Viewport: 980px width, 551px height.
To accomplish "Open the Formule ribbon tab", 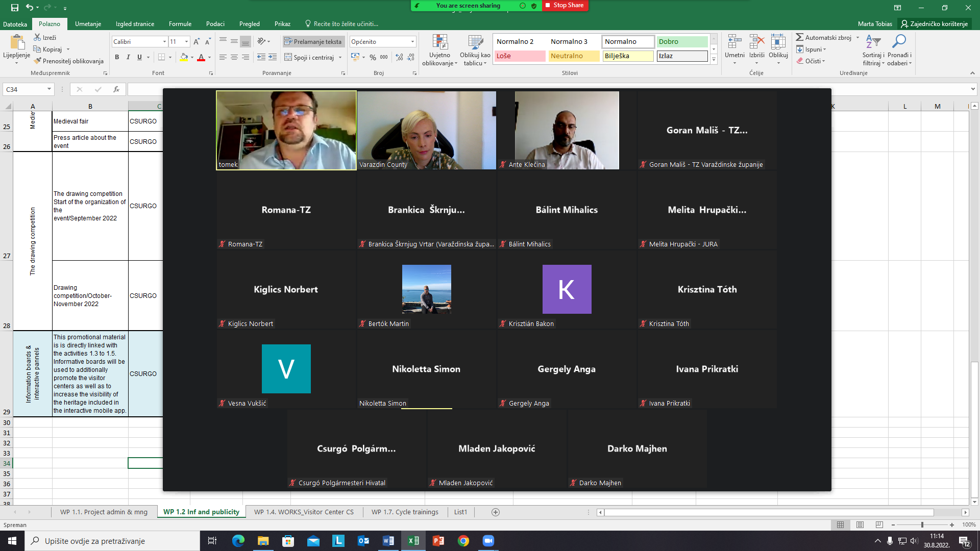I will pyautogui.click(x=180, y=24).
